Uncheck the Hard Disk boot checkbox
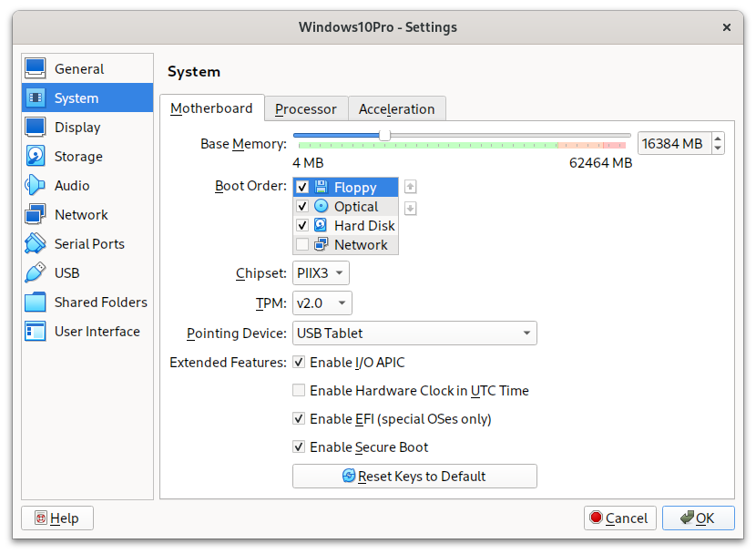 pos(302,225)
